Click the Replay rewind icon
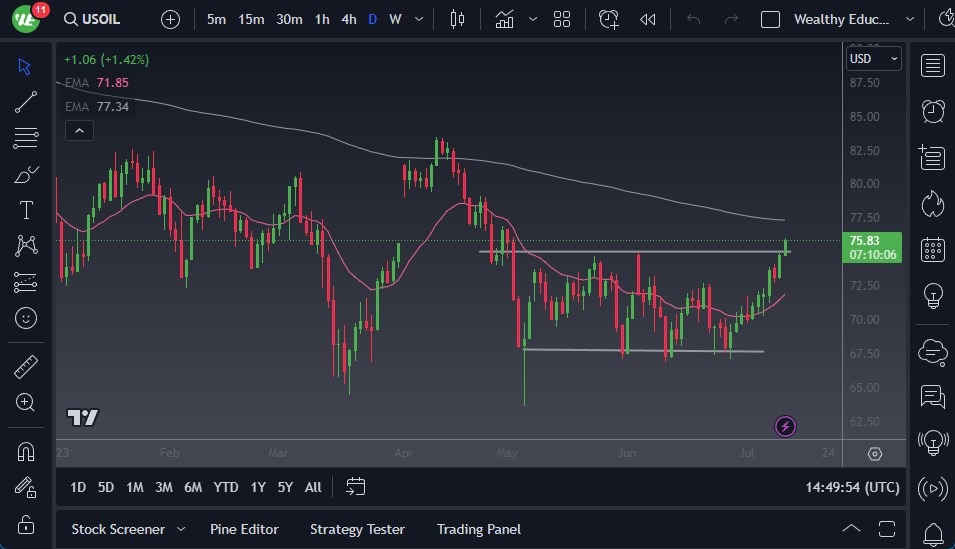955x549 pixels. (x=648, y=19)
